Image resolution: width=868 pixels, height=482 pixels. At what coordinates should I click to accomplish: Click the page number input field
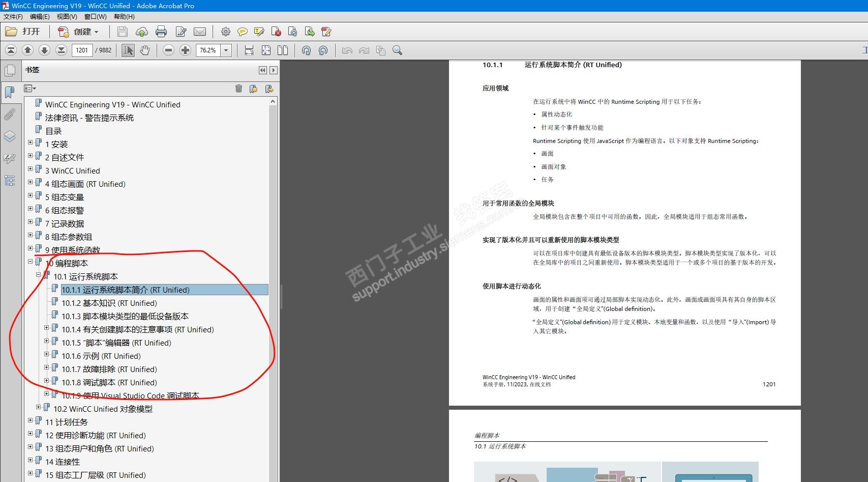click(x=82, y=50)
